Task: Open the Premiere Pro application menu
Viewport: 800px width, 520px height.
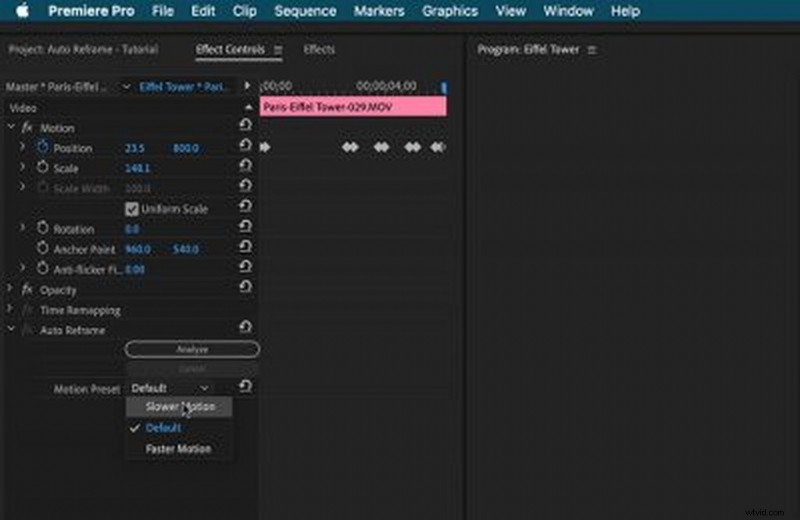Action: [91, 11]
